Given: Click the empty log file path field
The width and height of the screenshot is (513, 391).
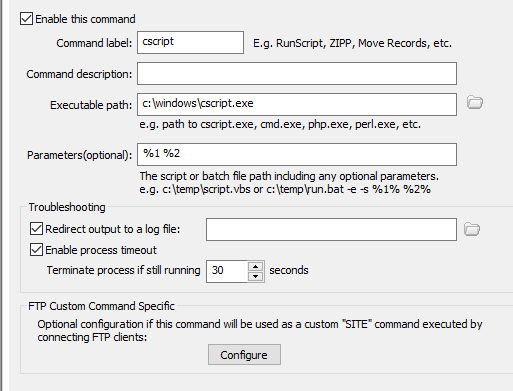Looking at the screenshot, I should pos(331,229).
